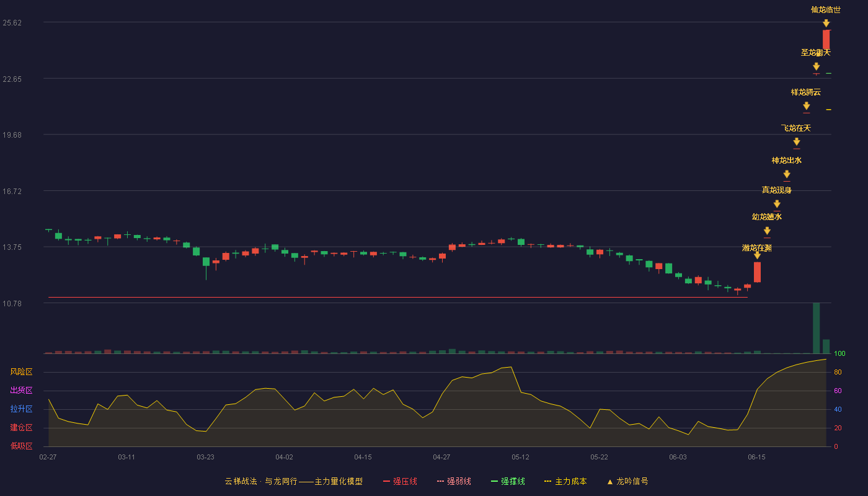This screenshot has height=496, width=868.
Task: Click the 19.68 price axis label
Action: tap(12, 135)
